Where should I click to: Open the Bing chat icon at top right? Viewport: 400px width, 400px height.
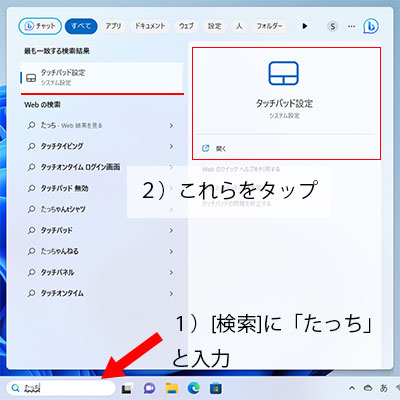coord(370,26)
